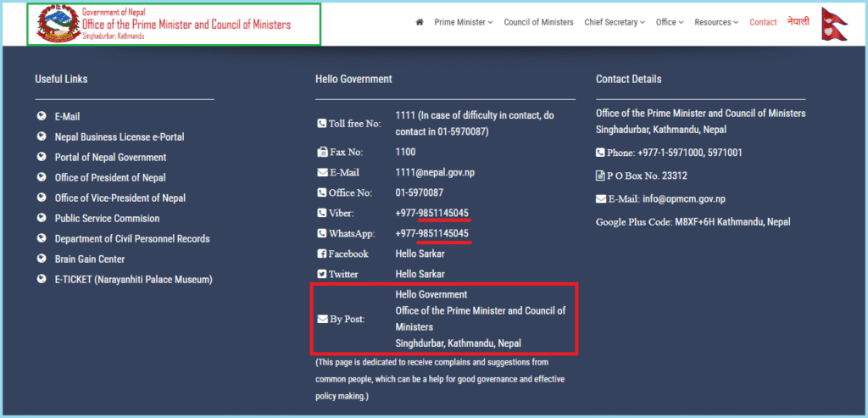Visit the Brain Gain Center link

click(x=90, y=259)
